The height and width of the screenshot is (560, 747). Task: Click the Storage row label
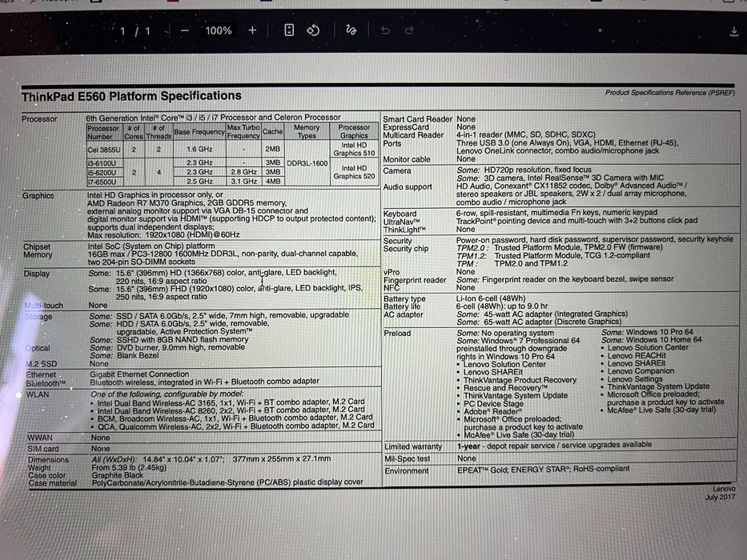tap(38, 317)
